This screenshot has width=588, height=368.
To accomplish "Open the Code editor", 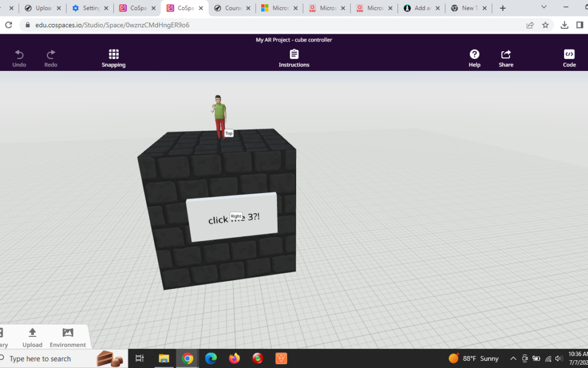I will pos(569,58).
